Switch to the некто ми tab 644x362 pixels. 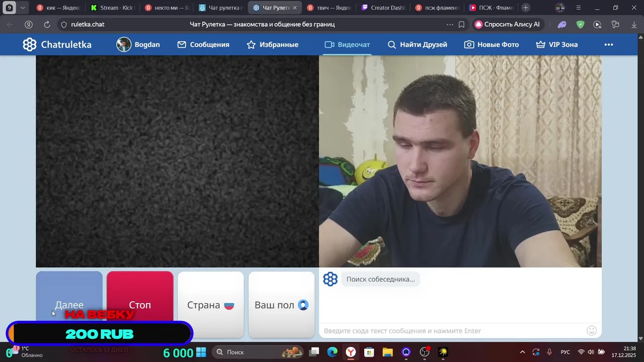[x=166, y=8]
